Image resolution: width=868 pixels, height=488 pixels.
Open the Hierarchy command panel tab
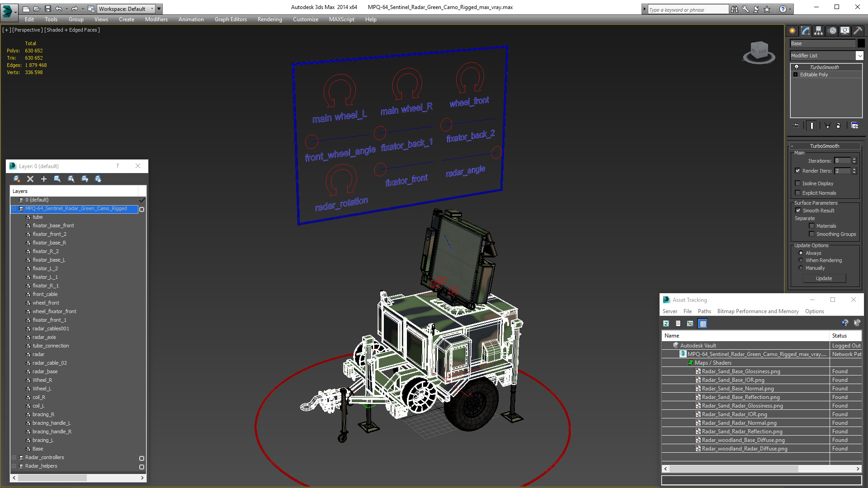[x=818, y=31]
